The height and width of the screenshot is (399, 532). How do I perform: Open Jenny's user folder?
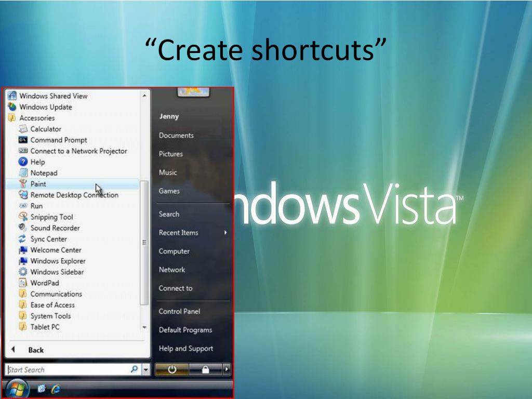coord(169,116)
